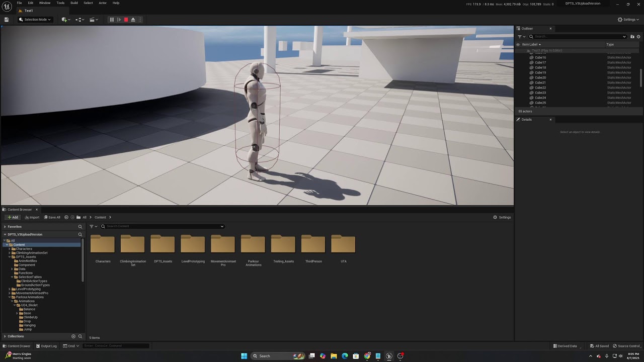Expand the LevelPrototyping folder tree arrow

pyautogui.click(x=10, y=289)
